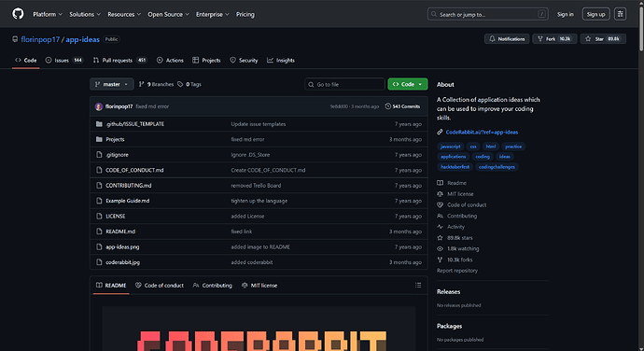This screenshot has width=644, height=351.
Task: Select the README tab below file list
Action: point(111,286)
